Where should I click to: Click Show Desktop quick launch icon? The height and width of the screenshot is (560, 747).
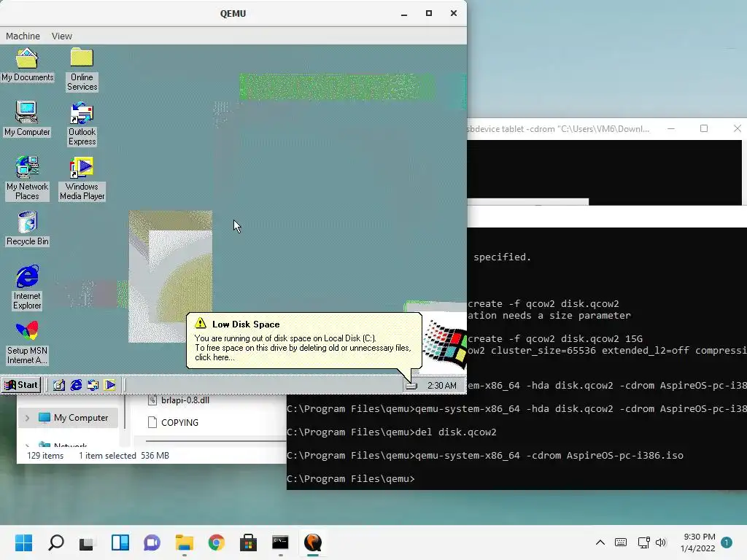[59, 385]
